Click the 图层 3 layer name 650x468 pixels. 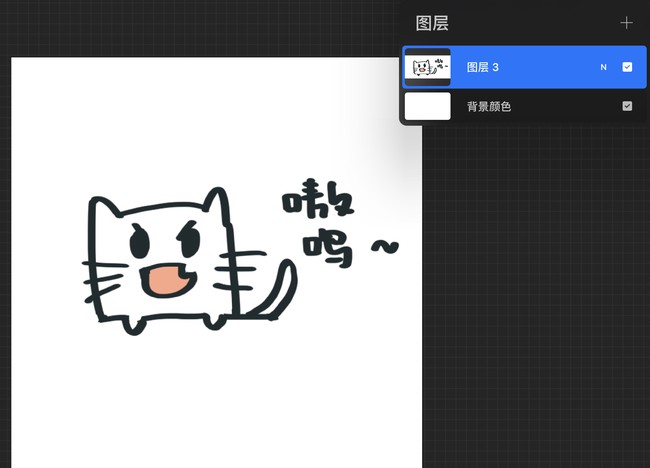(483, 67)
